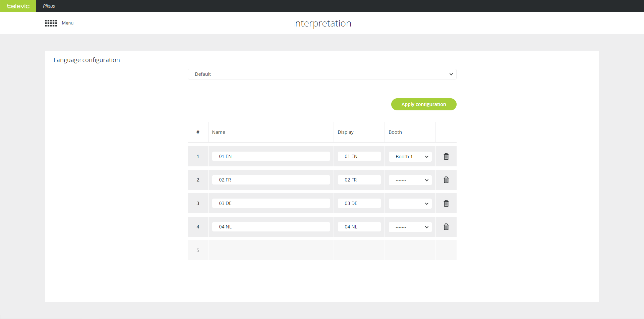Click the Apply configuration button
Viewport: 644px width, 319px height.
[424, 104]
